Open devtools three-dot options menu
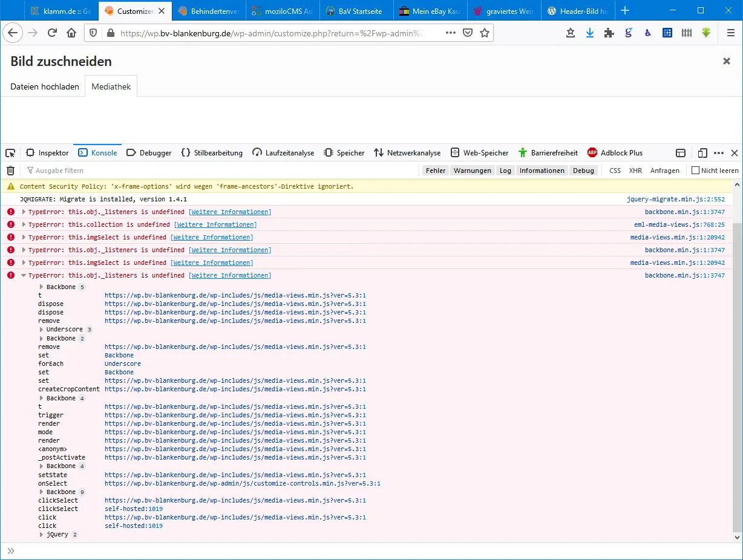 (719, 153)
